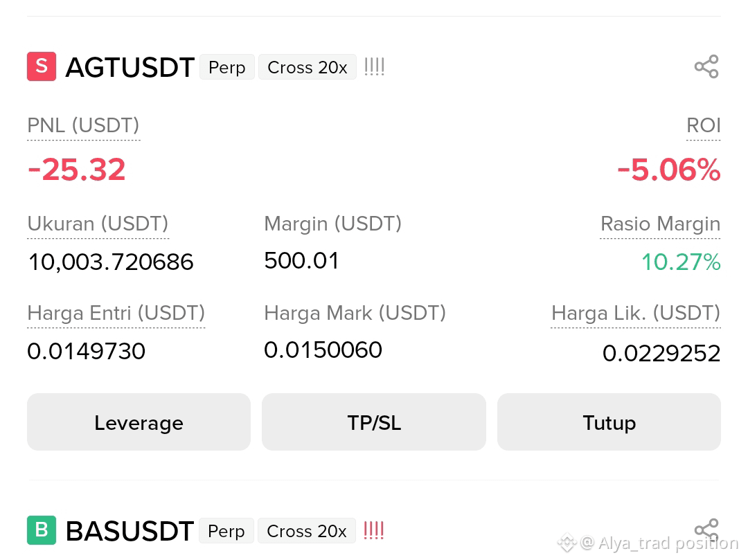Open BASUSDT pair title
This screenshot has width=748, height=560.
tap(130, 530)
